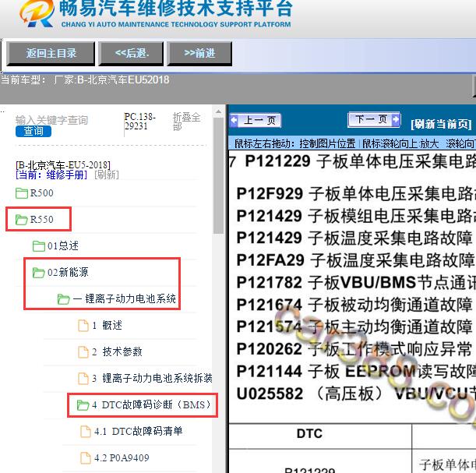Open 1 概述 document
The height and width of the screenshot is (473, 476).
tap(108, 326)
